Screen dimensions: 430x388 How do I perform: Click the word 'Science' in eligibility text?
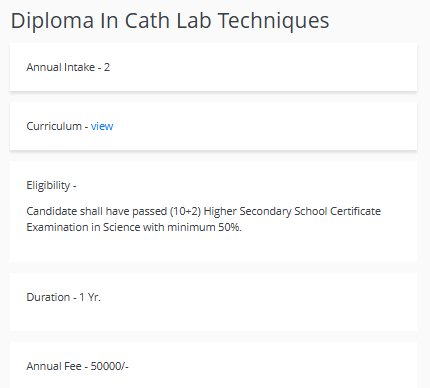(x=122, y=227)
